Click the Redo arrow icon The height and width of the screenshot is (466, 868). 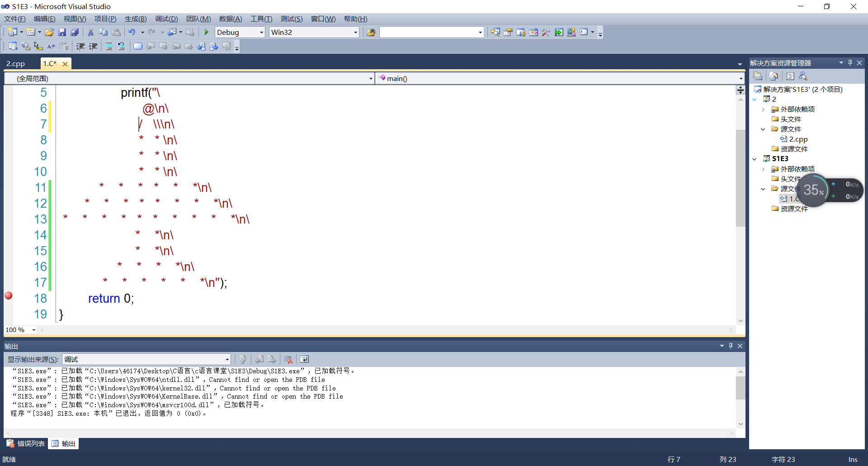tap(152, 32)
